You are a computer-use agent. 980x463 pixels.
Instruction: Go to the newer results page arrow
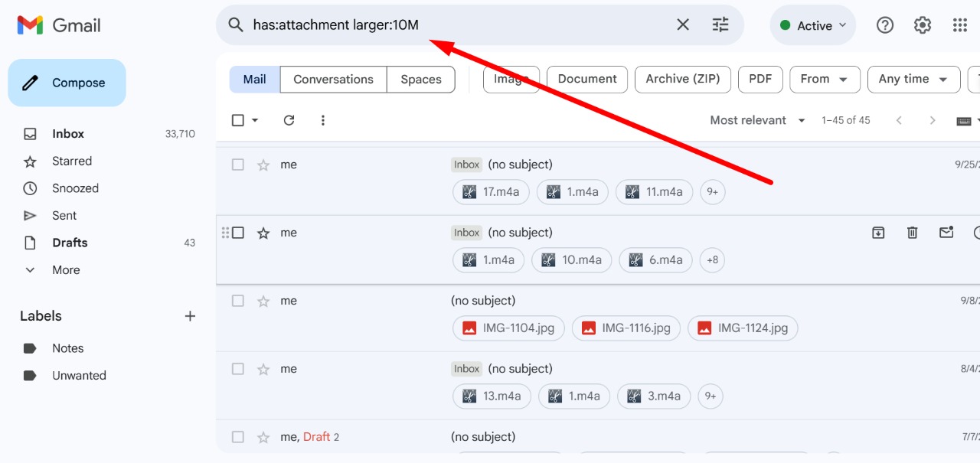point(899,120)
